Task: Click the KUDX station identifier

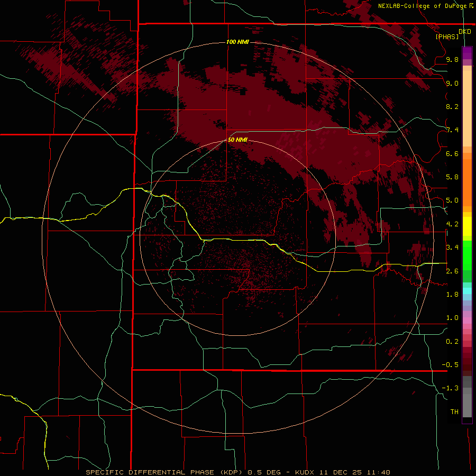Action: pos(305,472)
